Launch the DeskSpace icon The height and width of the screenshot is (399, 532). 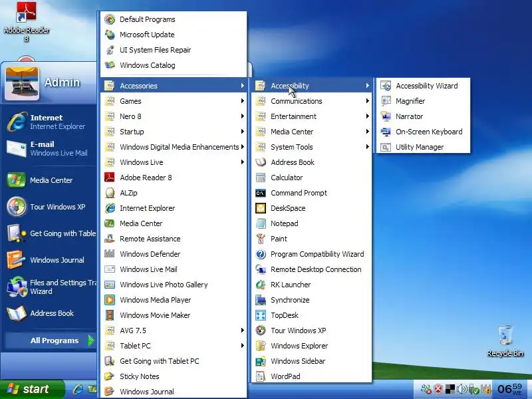click(x=261, y=208)
